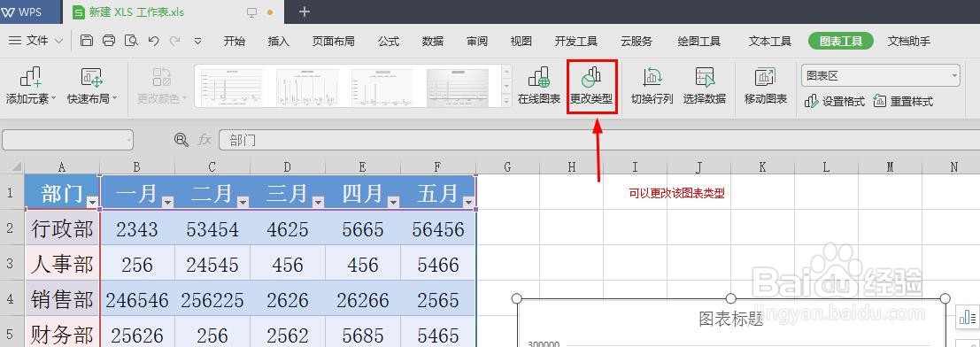Click the Save icon in quick toolbar
Image resolution: width=980 pixels, height=347 pixels.
pos(87,42)
